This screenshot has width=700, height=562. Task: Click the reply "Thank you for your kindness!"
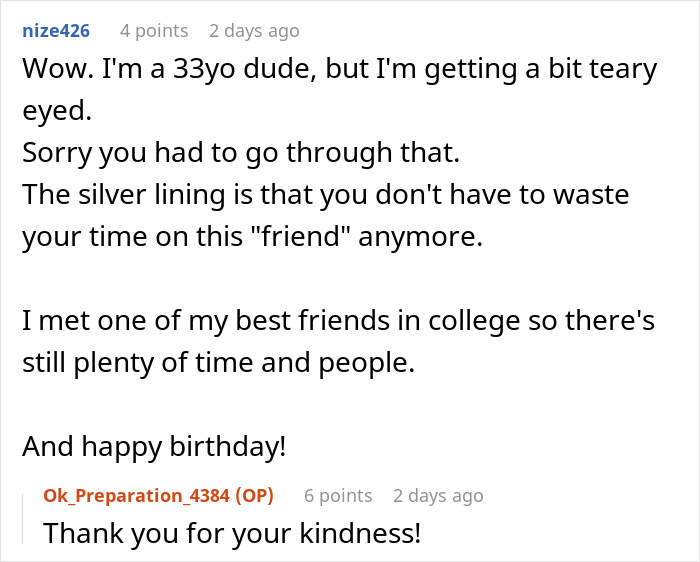point(232,533)
